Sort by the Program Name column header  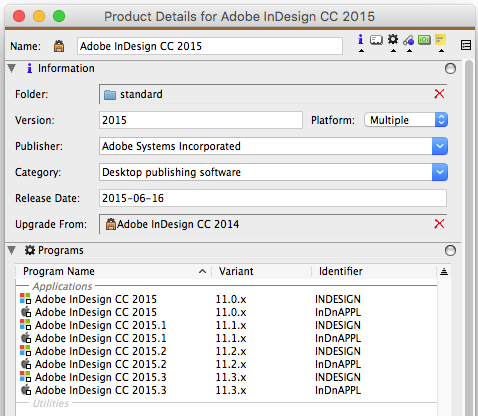(x=113, y=271)
